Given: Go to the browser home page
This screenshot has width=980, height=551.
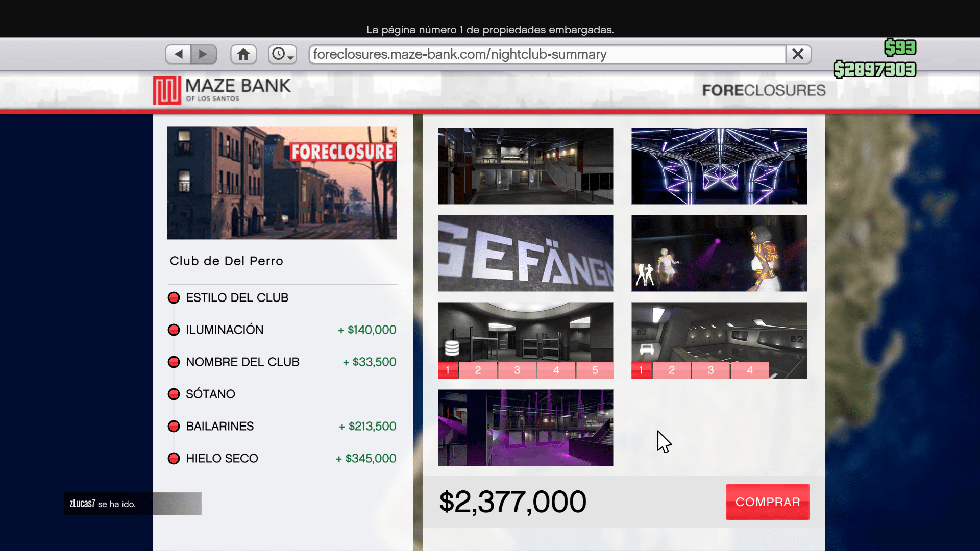Looking at the screenshot, I should (x=243, y=54).
